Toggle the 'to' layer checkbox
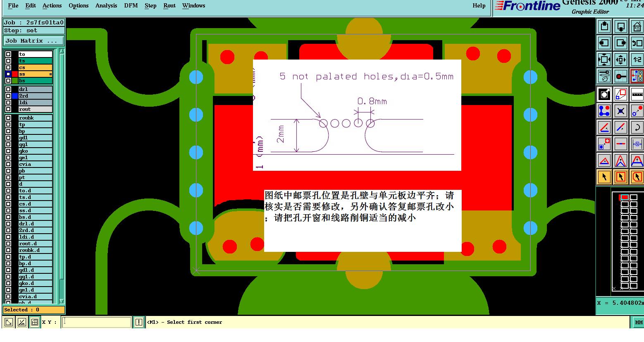 tap(8, 54)
